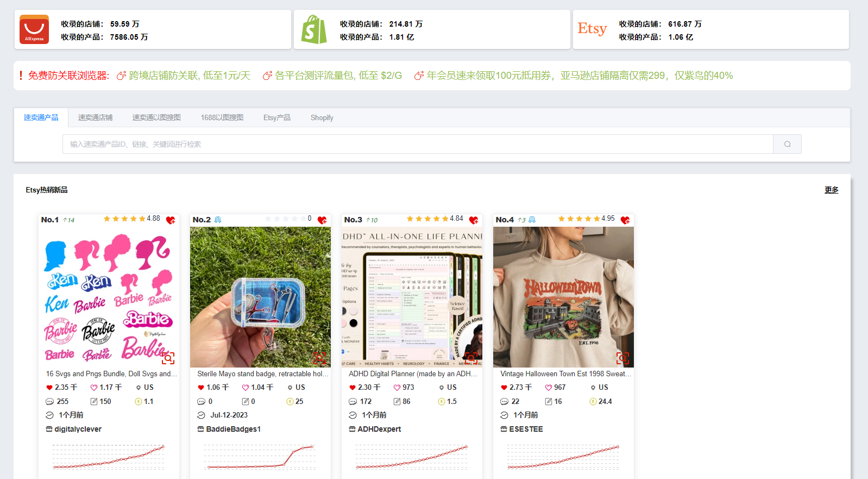Click the red heart icon beside 2.35千
This screenshot has height=479, width=868.
49,388
